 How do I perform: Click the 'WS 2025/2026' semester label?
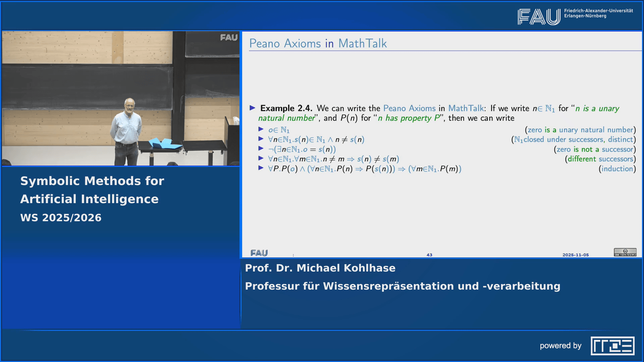click(x=61, y=218)
